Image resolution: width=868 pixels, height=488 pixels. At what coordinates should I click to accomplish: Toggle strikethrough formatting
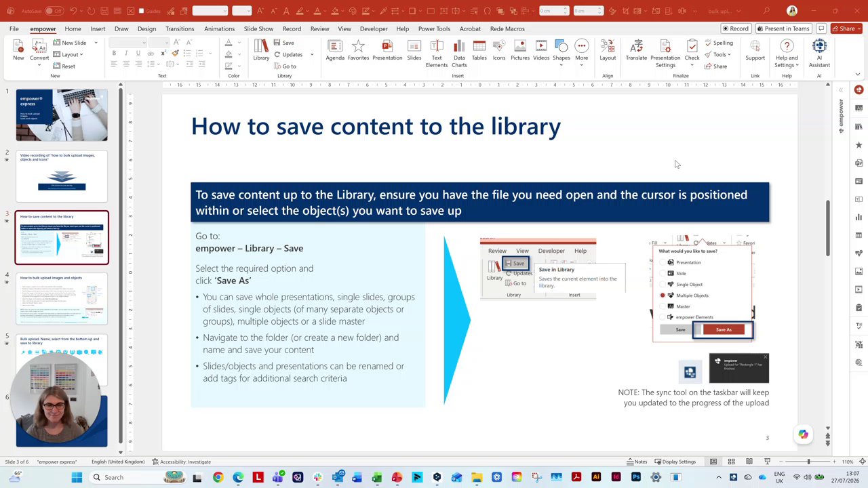151,54
